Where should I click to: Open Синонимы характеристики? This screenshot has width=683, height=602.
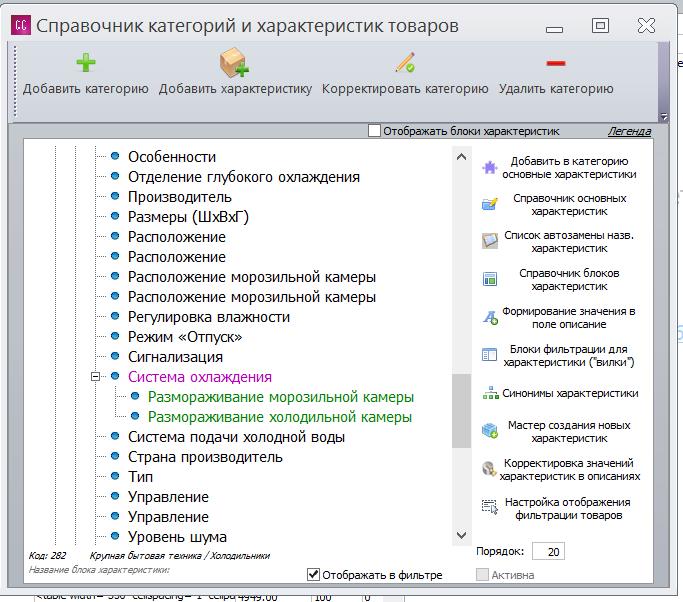pyautogui.click(x=570, y=393)
